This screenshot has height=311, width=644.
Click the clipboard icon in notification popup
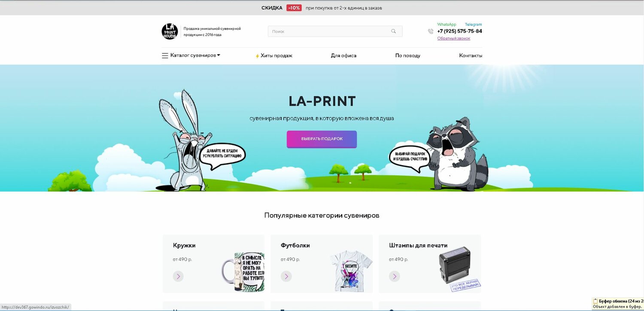click(x=595, y=301)
